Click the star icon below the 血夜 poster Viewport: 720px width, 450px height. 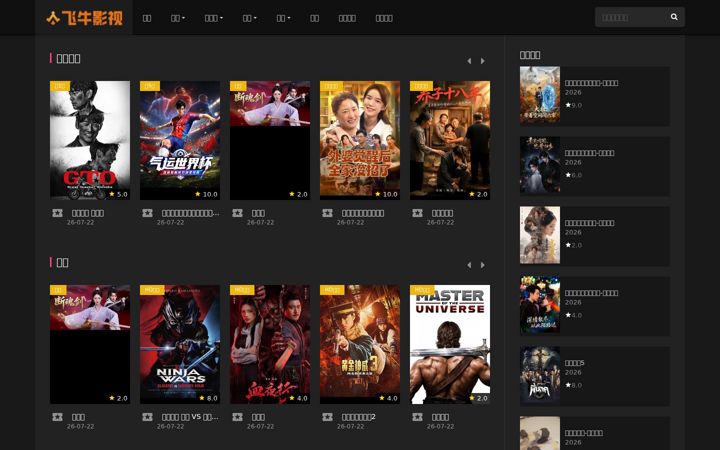click(237, 417)
